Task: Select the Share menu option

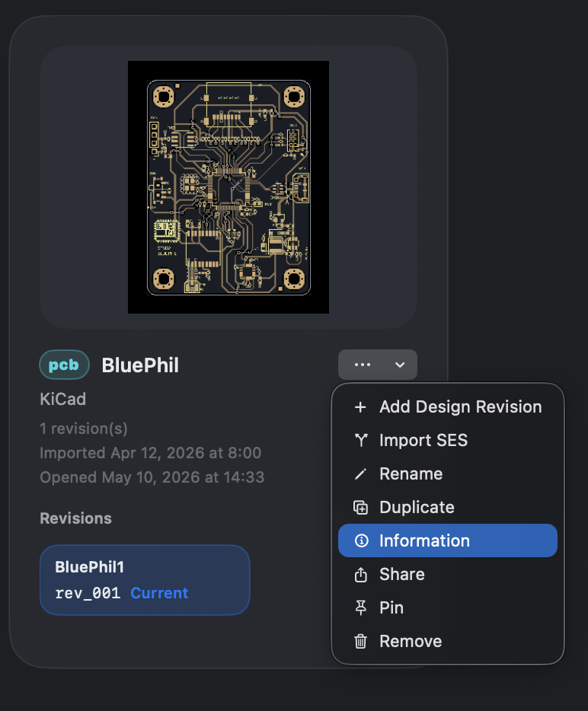Action: pos(448,575)
